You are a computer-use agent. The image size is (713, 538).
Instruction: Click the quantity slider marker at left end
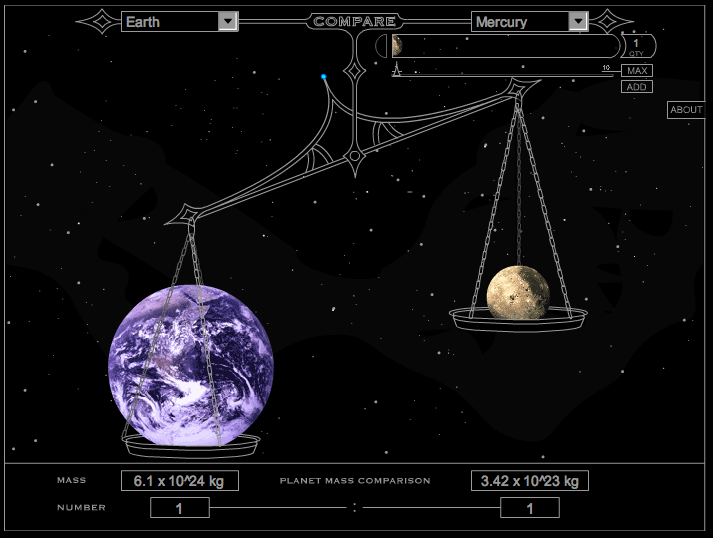tap(397, 70)
